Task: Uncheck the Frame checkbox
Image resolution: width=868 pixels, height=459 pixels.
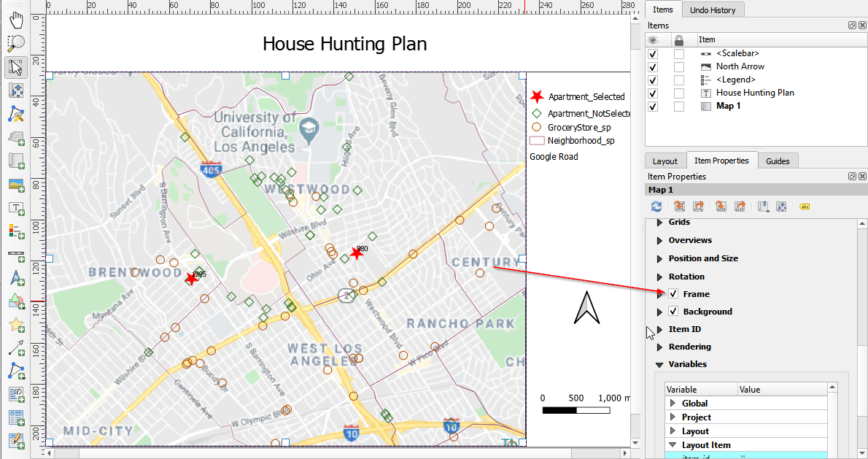Action: click(x=673, y=294)
